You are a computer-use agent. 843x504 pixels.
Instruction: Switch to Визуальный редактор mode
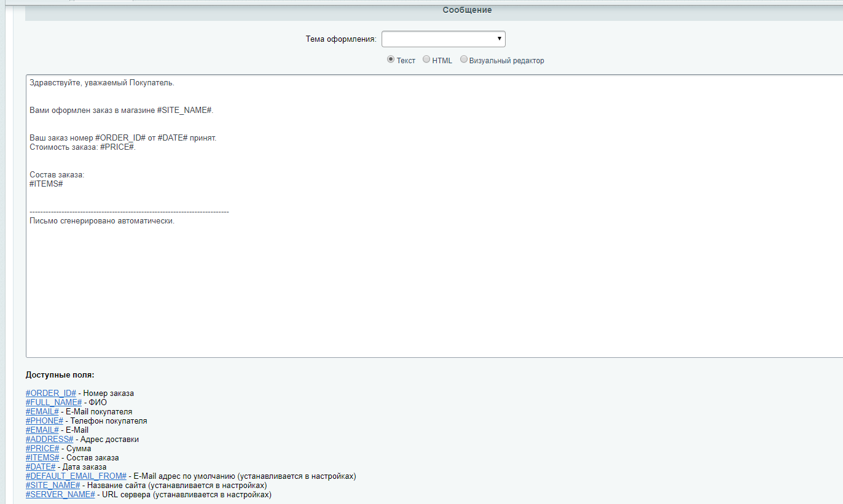[x=464, y=60]
